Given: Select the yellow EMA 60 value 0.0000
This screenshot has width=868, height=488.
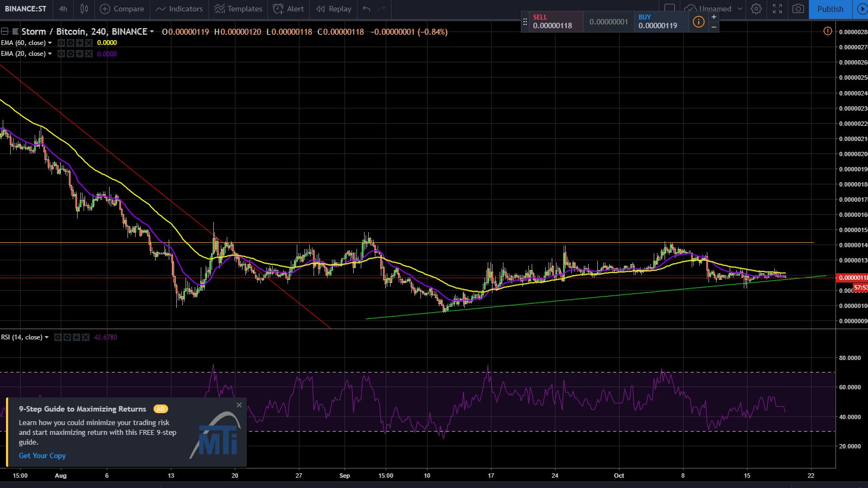Looking at the screenshot, I should (x=107, y=43).
